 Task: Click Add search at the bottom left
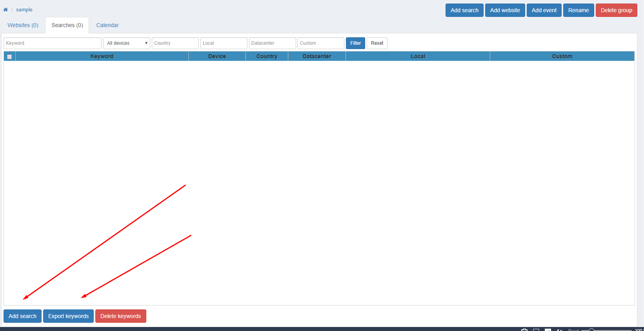click(x=22, y=316)
